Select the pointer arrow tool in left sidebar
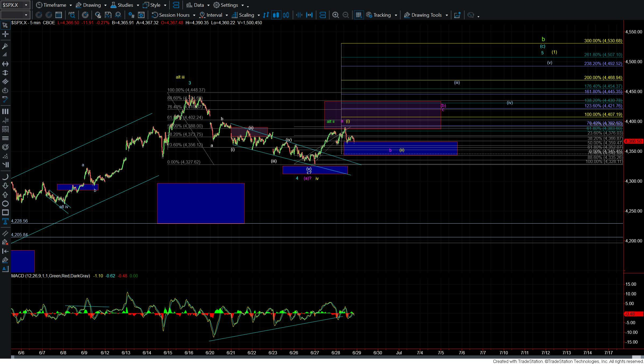 (5, 25)
